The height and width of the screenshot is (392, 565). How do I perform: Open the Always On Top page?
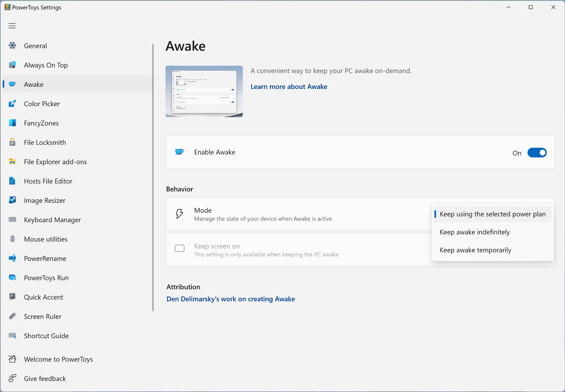pos(46,65)
